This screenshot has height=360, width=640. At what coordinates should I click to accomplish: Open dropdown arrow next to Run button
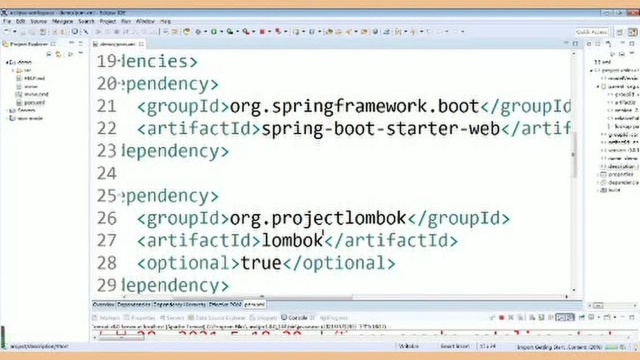tap(221, 31)
